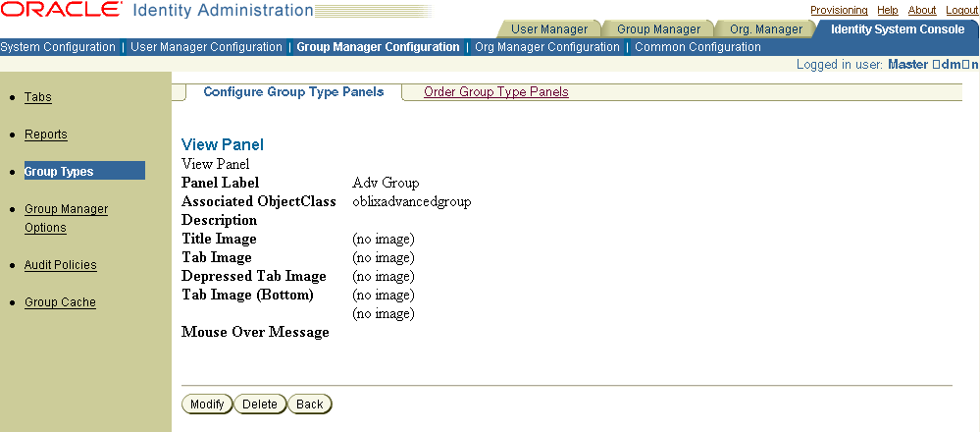Click the Depressed Tab Image field name
Image resolution: width=980 pixels, height=432 pixels.
[x=254, y=276]
